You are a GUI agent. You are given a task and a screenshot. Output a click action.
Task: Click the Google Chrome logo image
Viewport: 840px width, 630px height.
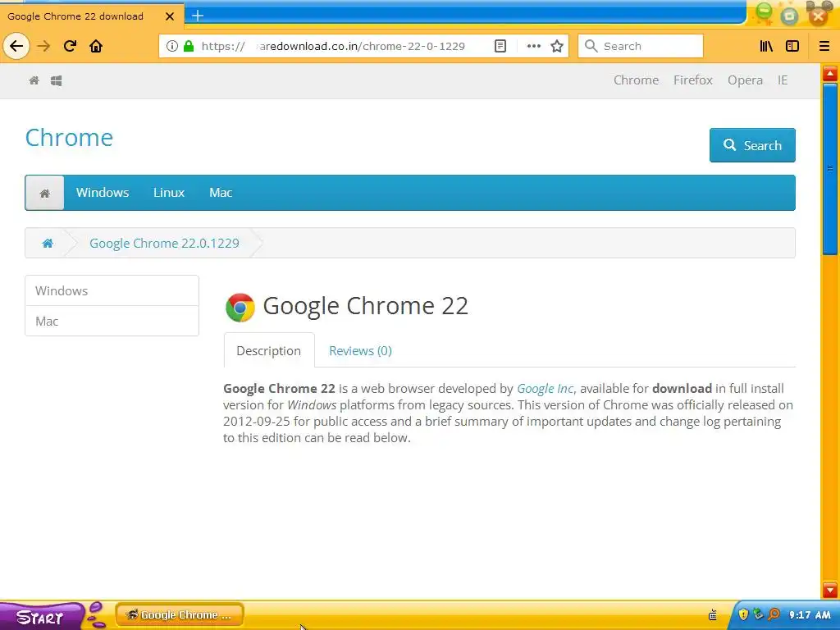[x=240, y=308]
